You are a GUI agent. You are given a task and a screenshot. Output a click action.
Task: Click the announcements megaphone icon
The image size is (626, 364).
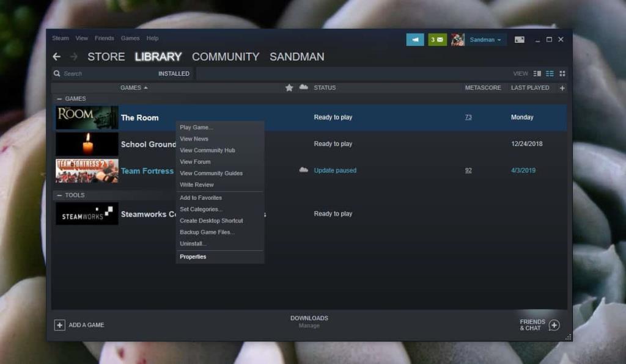tap(415, 39)
